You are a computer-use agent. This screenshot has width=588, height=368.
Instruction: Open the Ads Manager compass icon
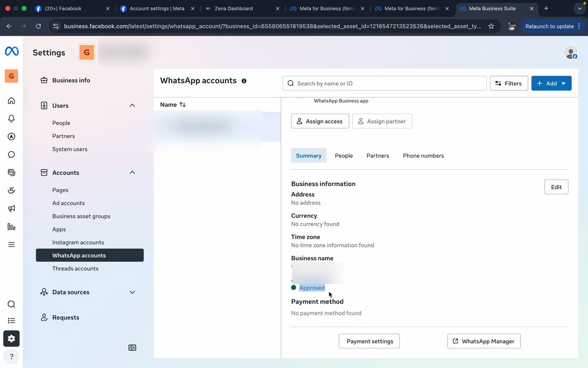click(x=11, y=137)
